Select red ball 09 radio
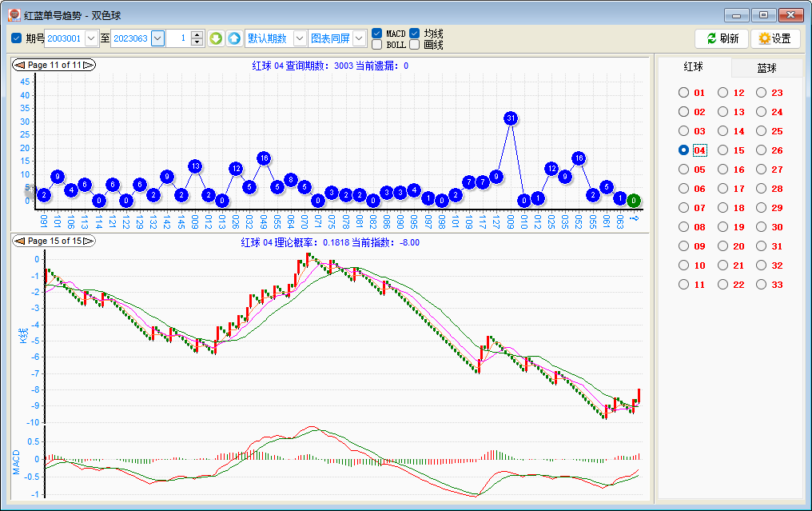 [x=683, y=246]
